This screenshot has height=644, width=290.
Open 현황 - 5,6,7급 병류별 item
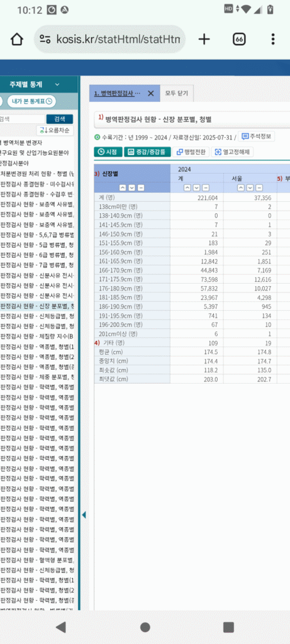click(37, 235)
